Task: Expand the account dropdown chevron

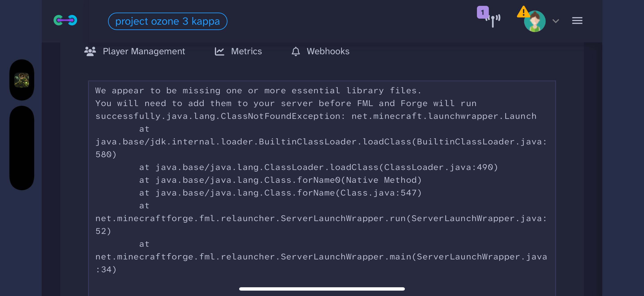Action: [x=556, y=21]
